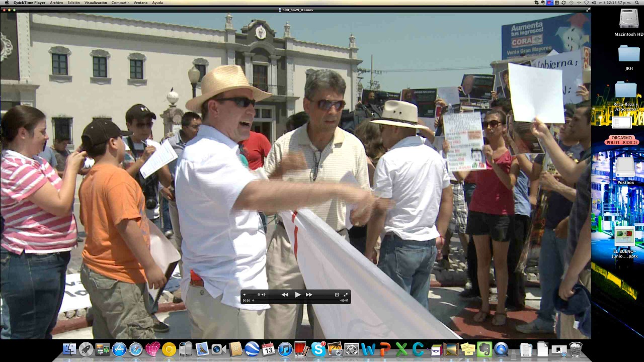Open iTunes from the dock
The image size is (644, 362).
point(285,349)
